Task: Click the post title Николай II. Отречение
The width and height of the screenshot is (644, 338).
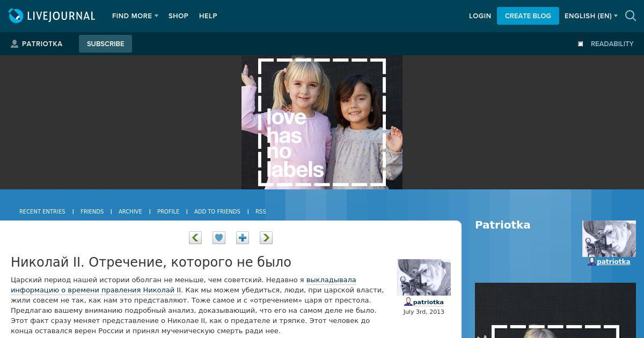Action: coord(151,262)
